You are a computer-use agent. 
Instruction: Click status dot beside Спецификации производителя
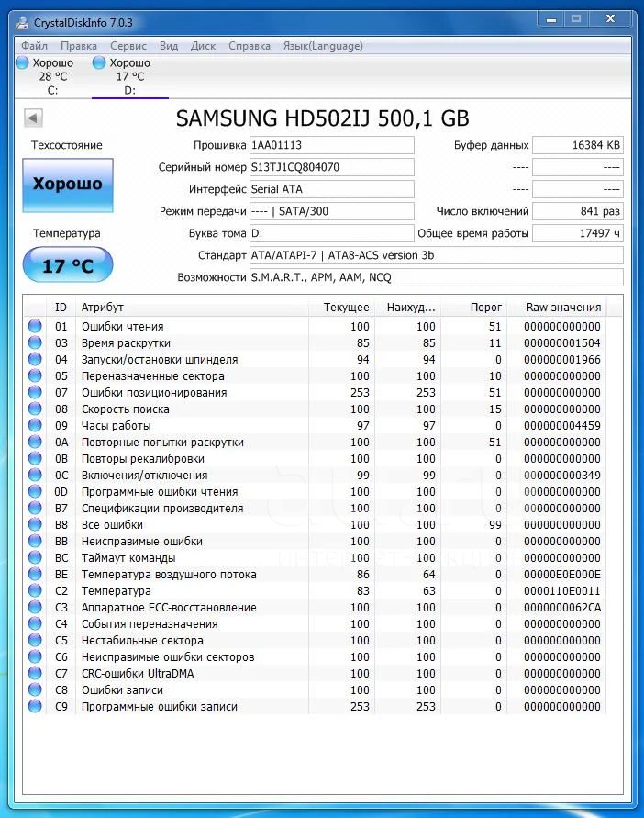(x=35, y=508)
